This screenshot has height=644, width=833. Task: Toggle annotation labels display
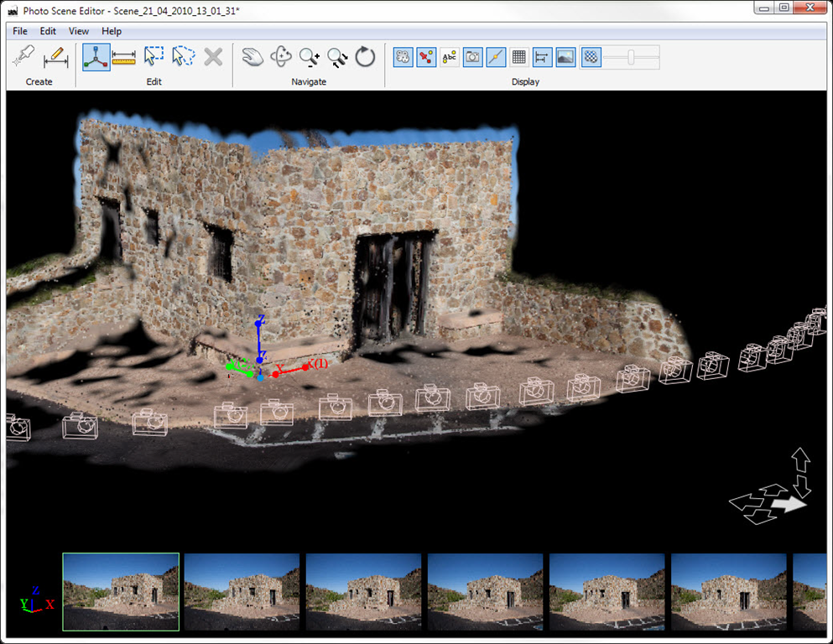coord(449,56)
